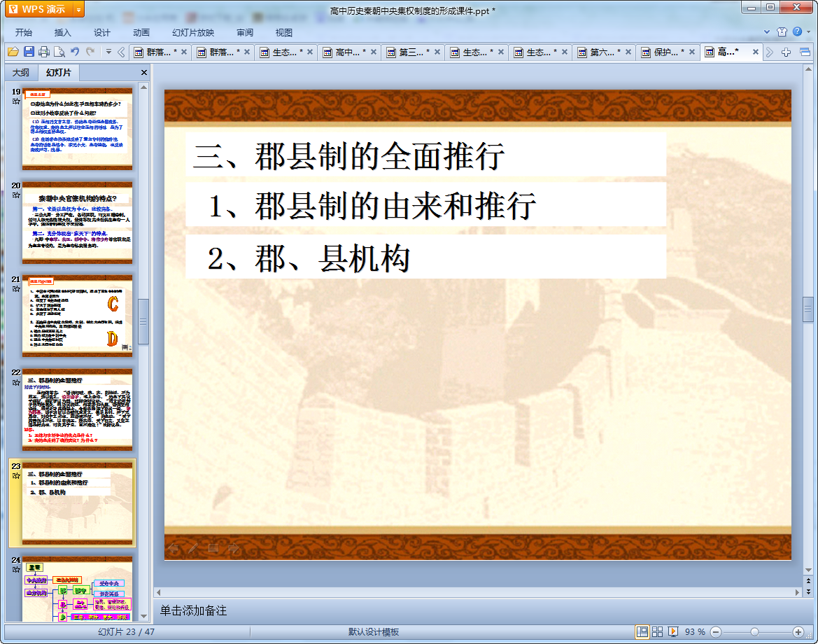Create a new document tab with plus icon

pos(787,52)
